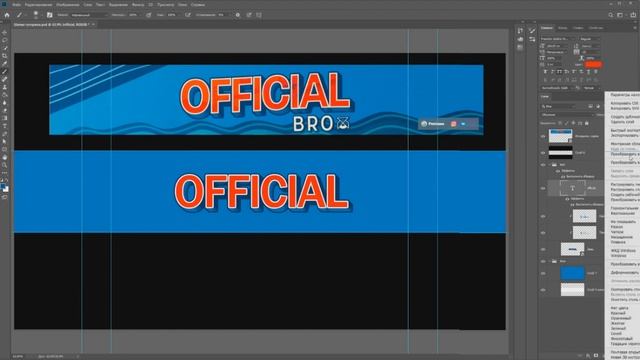Toggle Quick Mask mode icon
Image resolution: width=640 pixels, height=360 pixels.
[4, 197]
